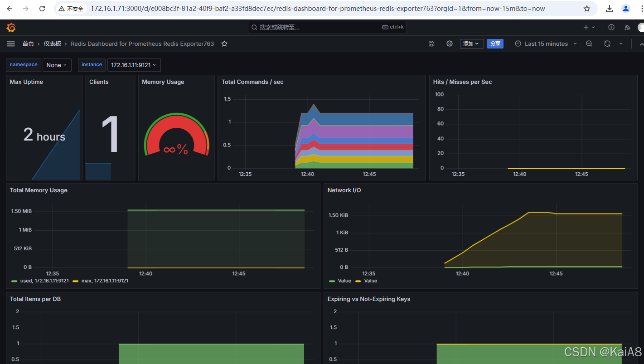Click the Memory Usage gauge
644x364 pixels.
tap(176, 135)
